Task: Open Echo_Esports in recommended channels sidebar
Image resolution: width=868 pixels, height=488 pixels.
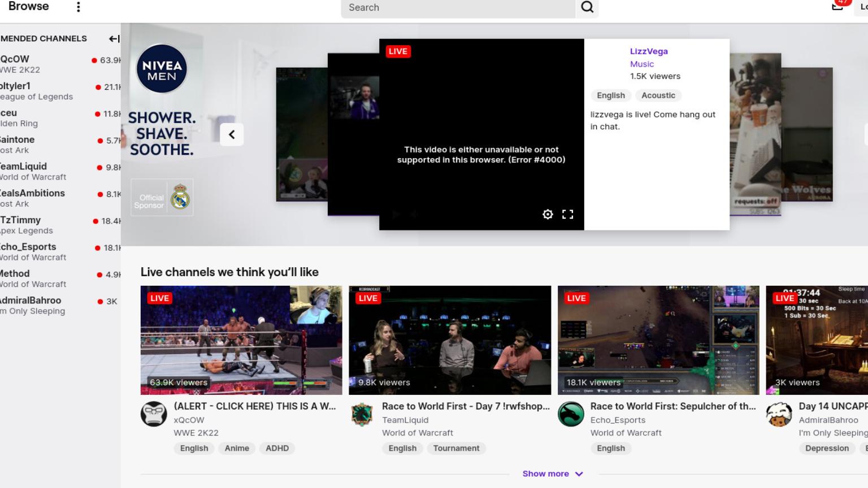Action: click(x=60, y=252)
